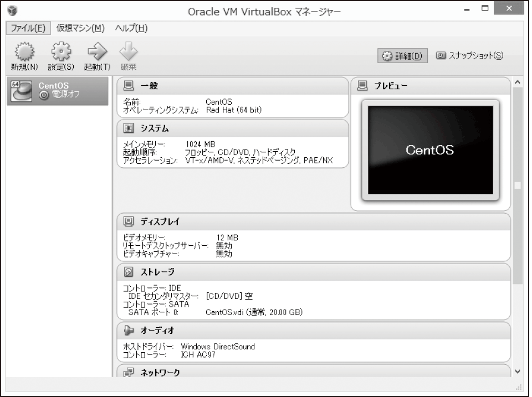This screenshot has height=397, width=532.
Task: Open the ファイル(F) menu
Action: click(x=28, y=28)
